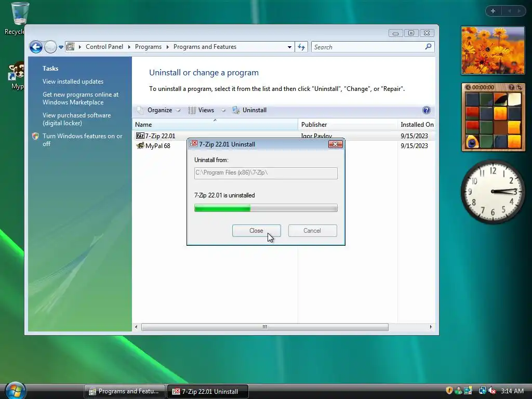Click the 7z icon next to 7-Zip 22.01
Screen dimensions: 532x399
click(x=140, y=136)
